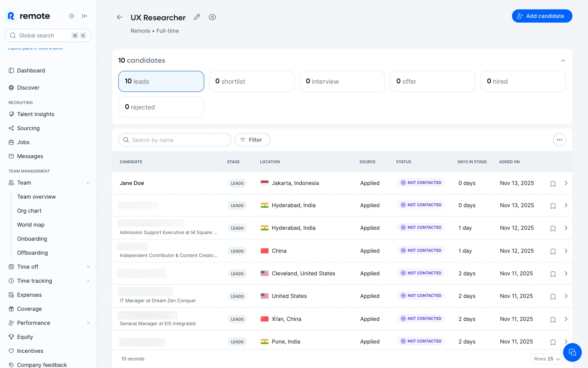Viewport: 588px width, 368px height.
Task: Open Talent insights in sidebar
Action: click(x=36, y=114)
